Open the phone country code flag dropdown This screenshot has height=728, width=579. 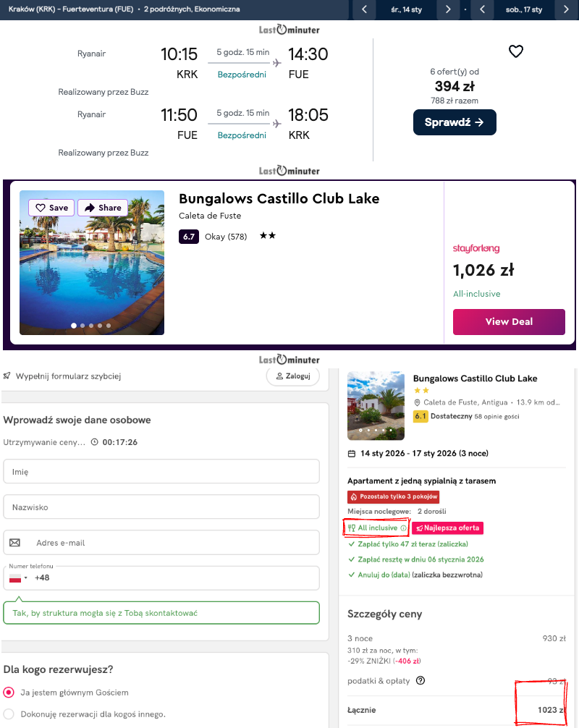tap(19, 578)
